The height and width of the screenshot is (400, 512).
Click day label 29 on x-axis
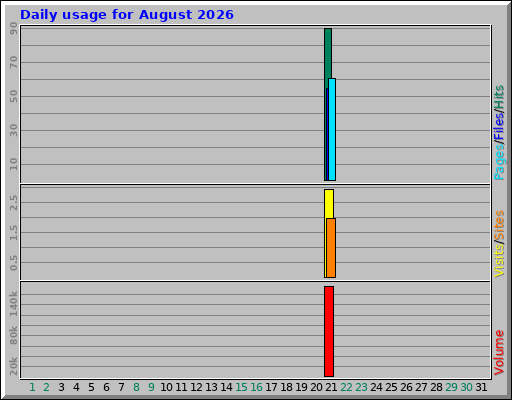click(x=451, y=387)
